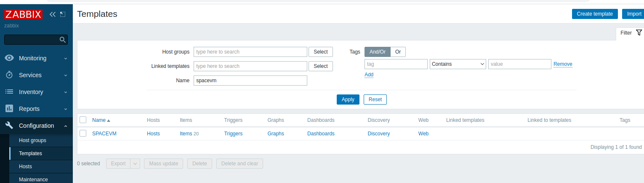Open Monitoring via the eye icon
Viewport: 644px width, 183px height.
(x=10, y=58)
